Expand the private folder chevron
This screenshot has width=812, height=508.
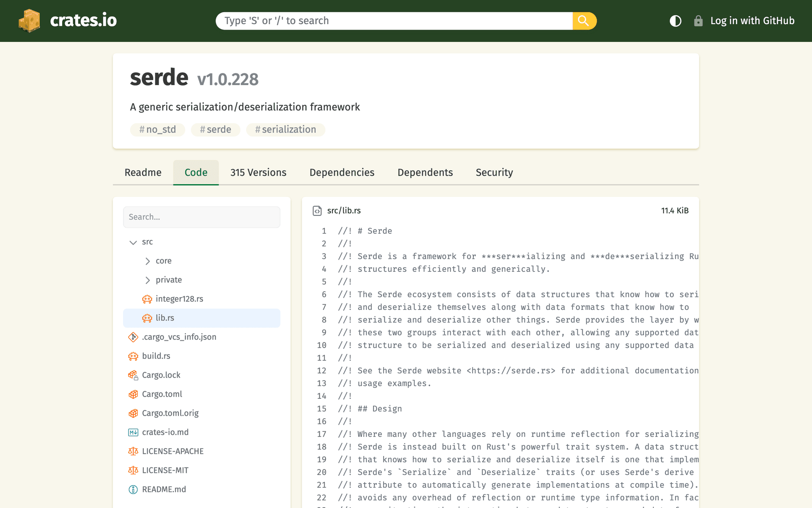(147, 280)
